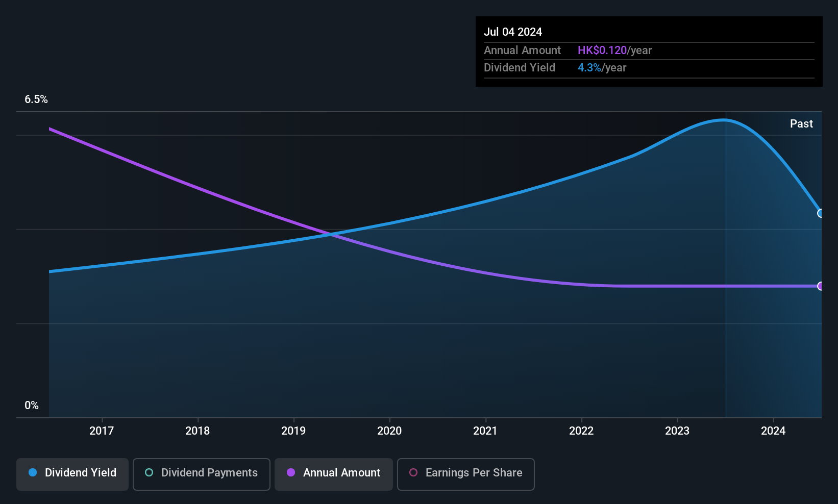Viewport: 838px width, 504px height.
Task: Toggle the Annual Amount legend button
Action: pos(333,474)
